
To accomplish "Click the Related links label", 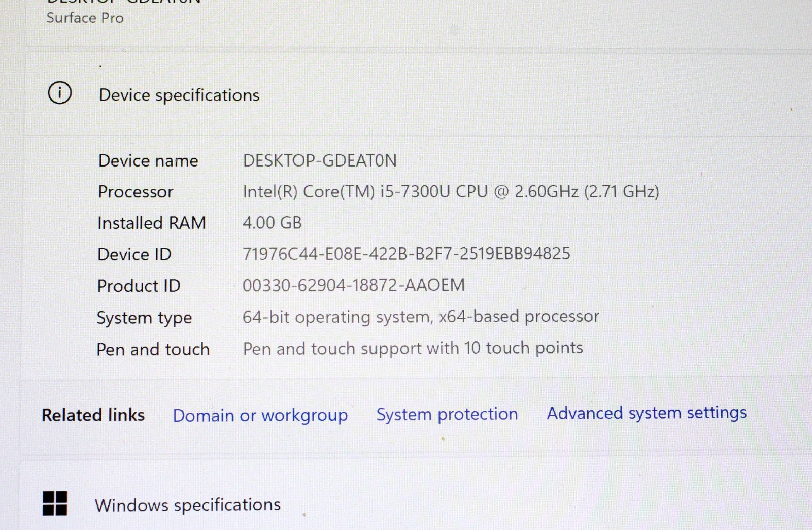I will click(x=93, y=415).
